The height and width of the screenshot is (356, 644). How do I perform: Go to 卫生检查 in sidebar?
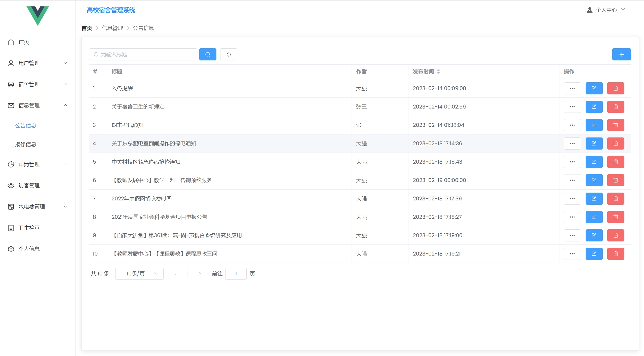coord(29,228)
